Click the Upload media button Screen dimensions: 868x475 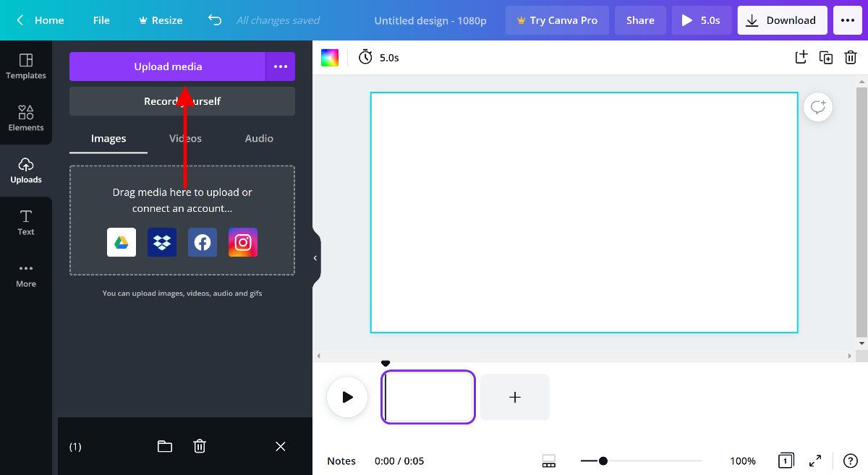167,67
